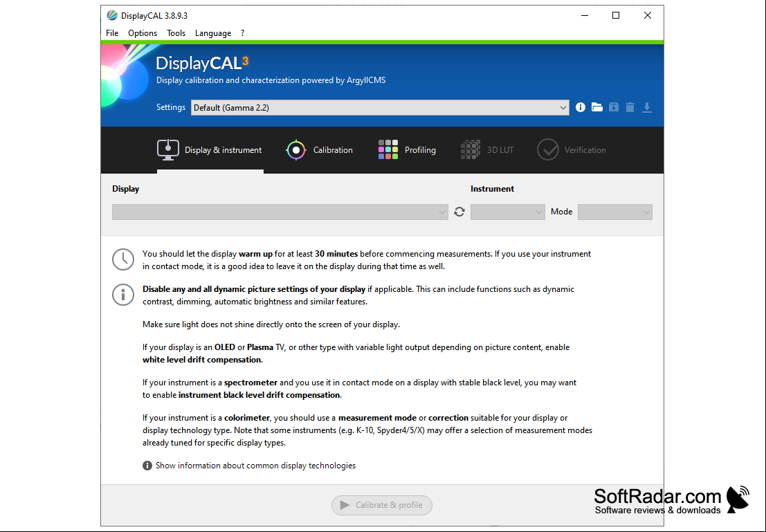Expand the Display dropdown
Screen dimensions: 766x532
coord(280,212)
